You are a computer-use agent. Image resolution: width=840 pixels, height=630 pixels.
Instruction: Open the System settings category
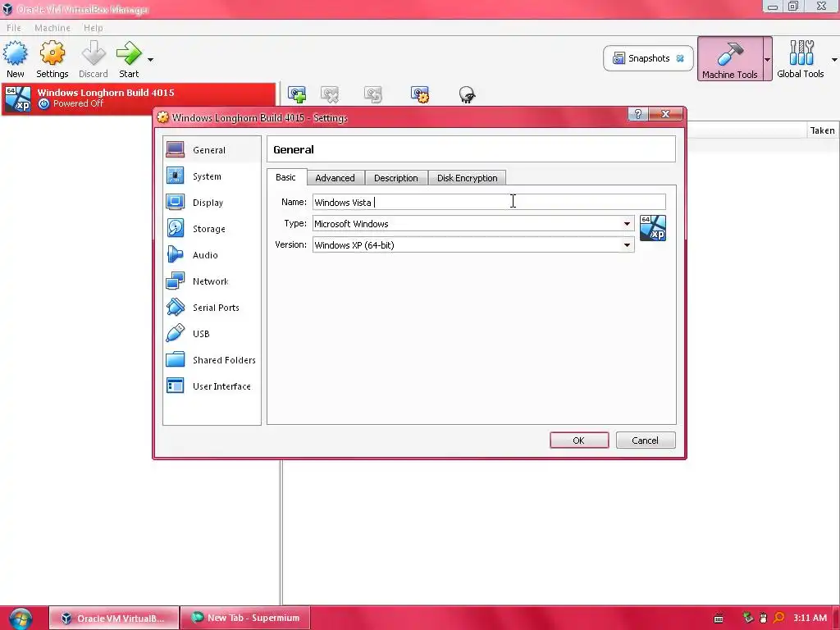point(212,176)
